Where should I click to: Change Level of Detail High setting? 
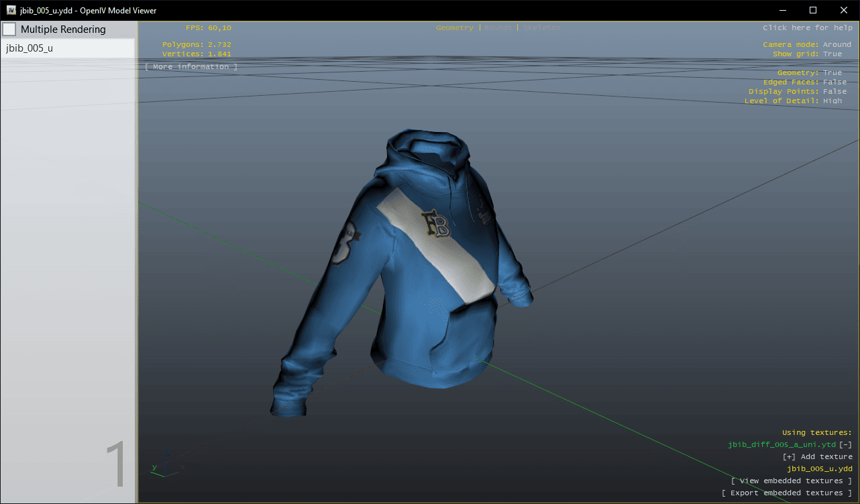(832, 101)
